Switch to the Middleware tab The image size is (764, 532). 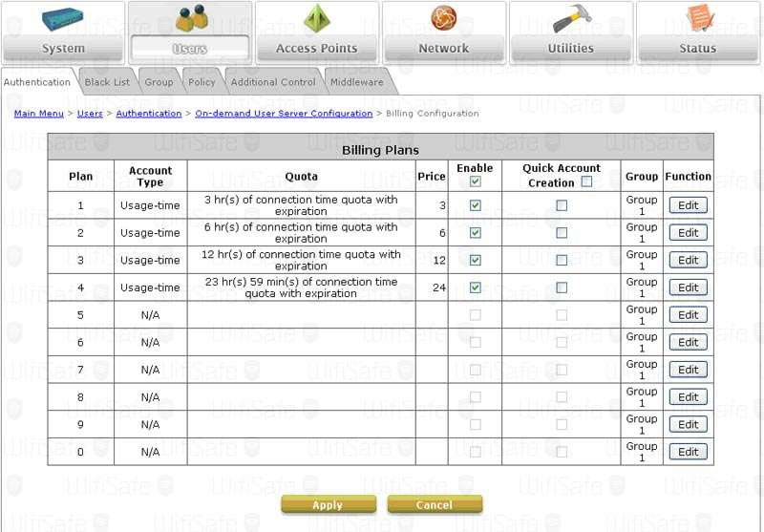(x=357, y=82)
